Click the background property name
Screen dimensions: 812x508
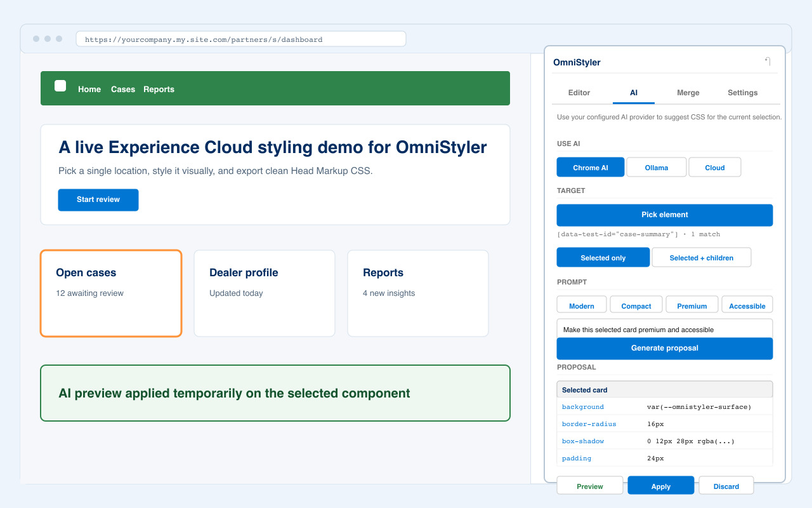(x=583, y=407)
